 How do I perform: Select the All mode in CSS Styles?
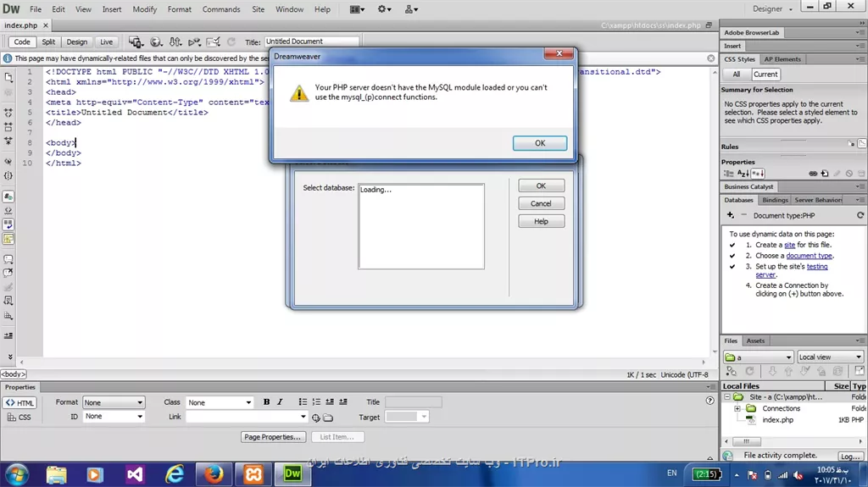coord(737,75)
